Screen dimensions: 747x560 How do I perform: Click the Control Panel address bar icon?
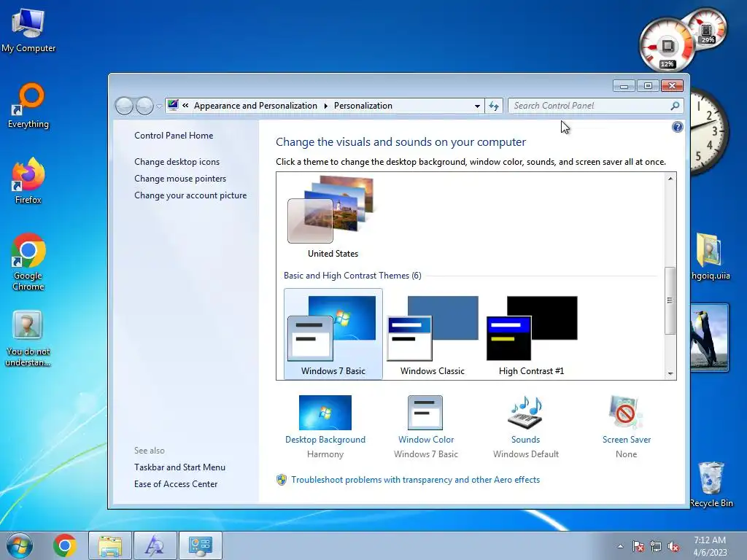(173, 105)
